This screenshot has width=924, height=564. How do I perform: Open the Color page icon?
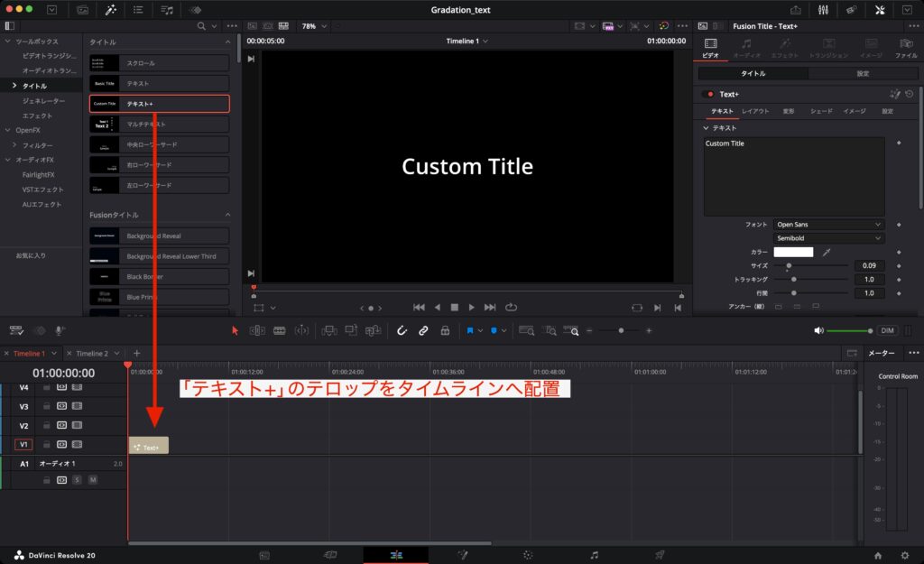point(528,555)
